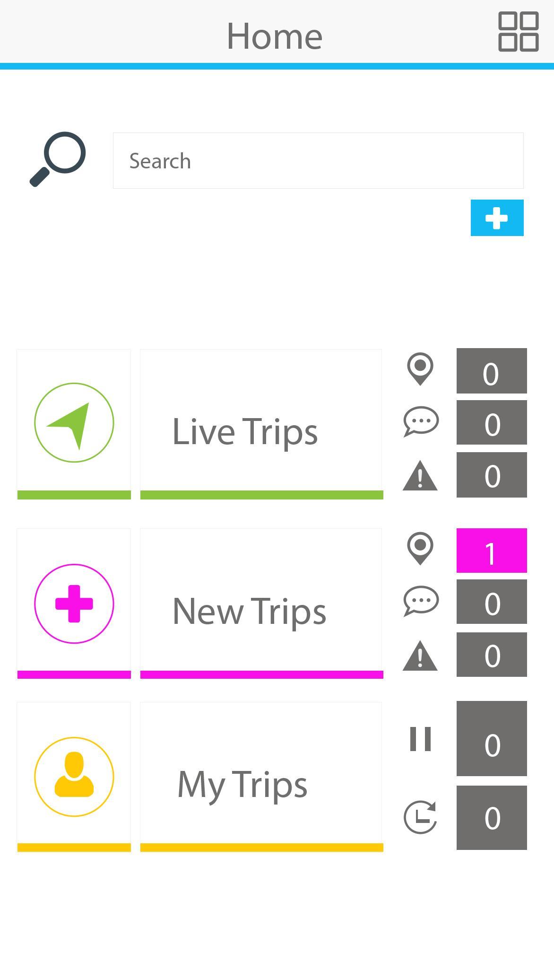Open the Live Trips section
The image size is (554, 980).
tap(261, 424)
